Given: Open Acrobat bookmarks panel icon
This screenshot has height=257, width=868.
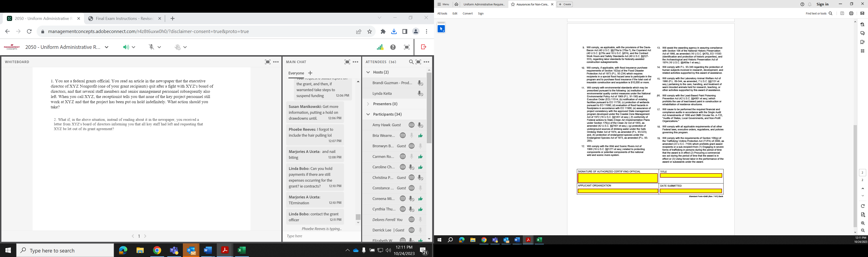Looking at the screenshot, I should coord(862,42).
